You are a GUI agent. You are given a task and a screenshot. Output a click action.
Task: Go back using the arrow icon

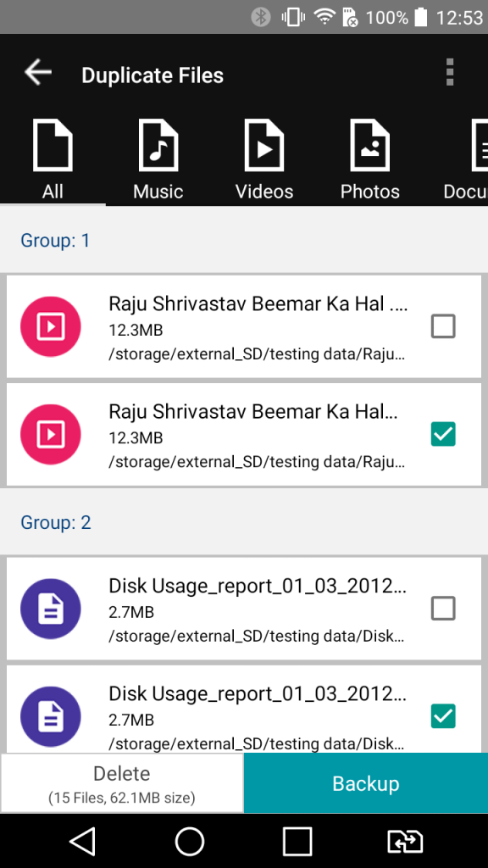click(x=37, y=73)
